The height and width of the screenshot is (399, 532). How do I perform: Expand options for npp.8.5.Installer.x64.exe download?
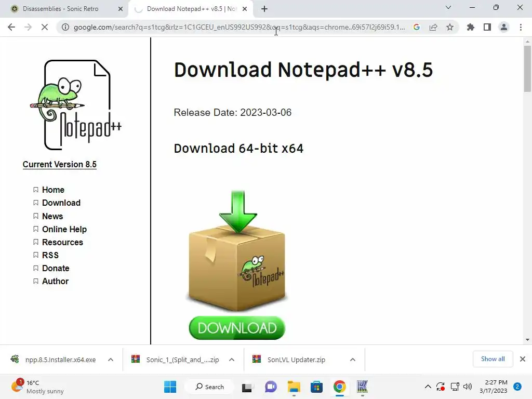pyautogui.click(x=111, y=360)
